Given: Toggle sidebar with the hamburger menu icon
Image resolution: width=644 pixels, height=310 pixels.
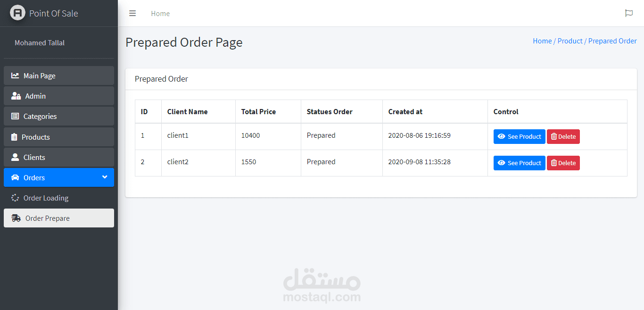Looking at the screenshot, I should [132, 13].
